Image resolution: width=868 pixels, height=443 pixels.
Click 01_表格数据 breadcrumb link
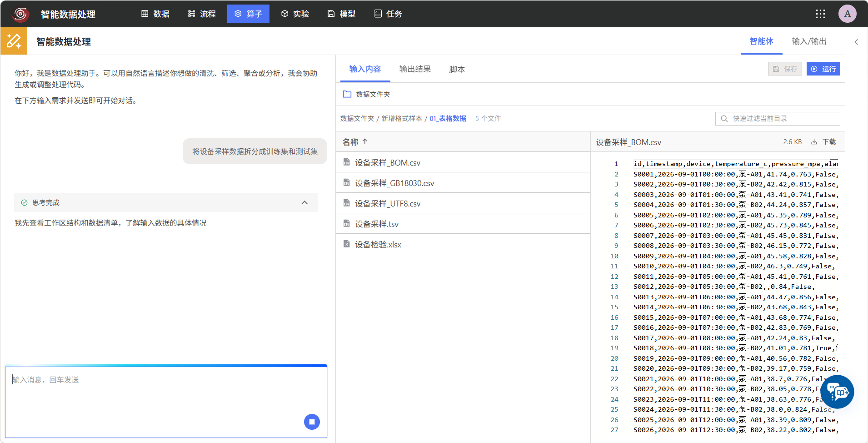tap(448, 118)
